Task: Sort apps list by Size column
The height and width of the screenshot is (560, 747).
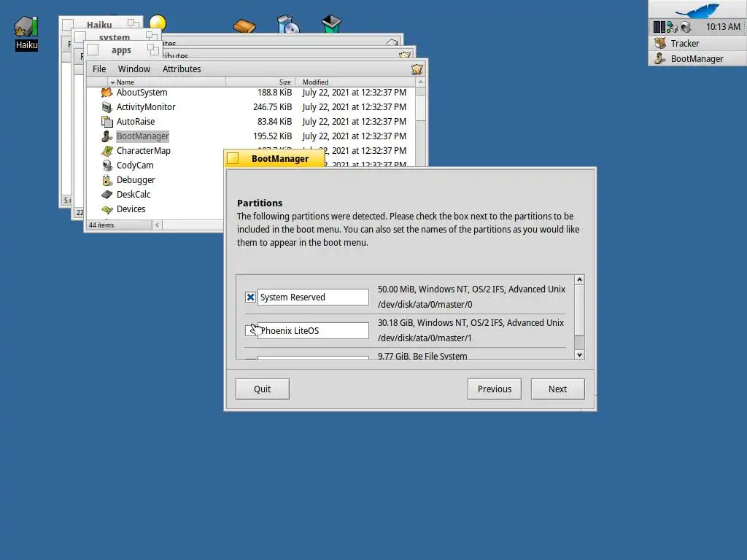Action: [x=260, y=82]
